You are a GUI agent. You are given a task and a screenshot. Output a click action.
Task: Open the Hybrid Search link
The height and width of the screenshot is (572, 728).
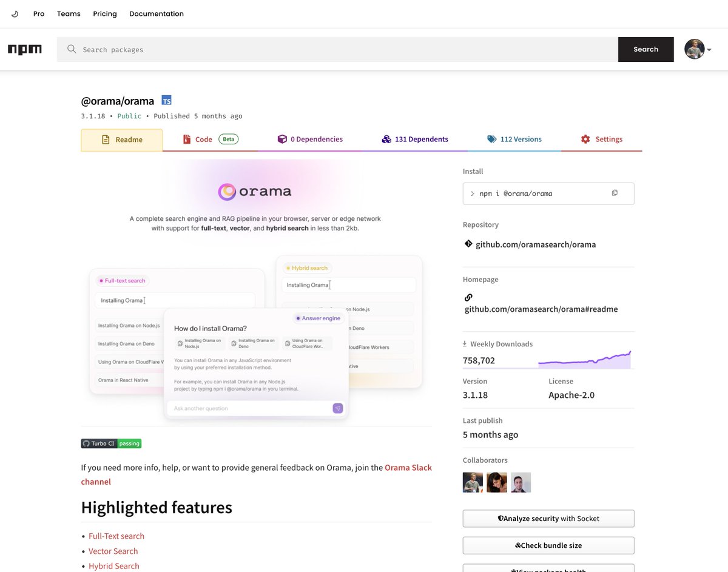coord(114,566)
